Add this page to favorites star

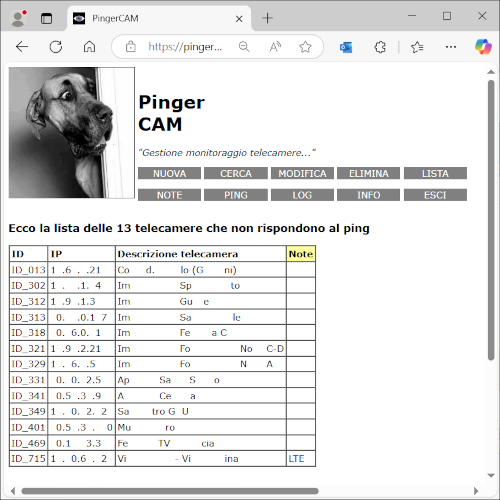(x=305, y=47)
